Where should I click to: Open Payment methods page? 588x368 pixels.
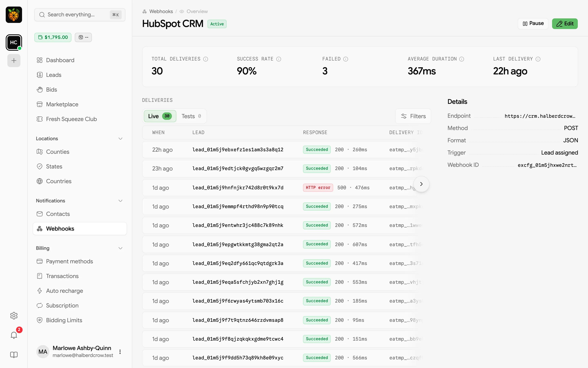(80, 261)
